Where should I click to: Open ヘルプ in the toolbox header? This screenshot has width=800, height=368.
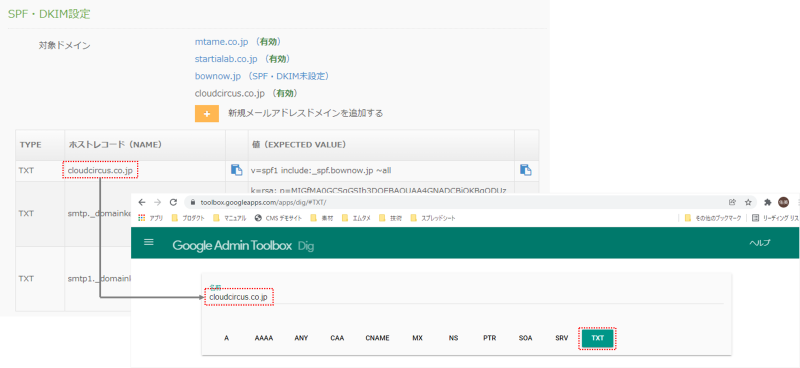click(760, 243)
